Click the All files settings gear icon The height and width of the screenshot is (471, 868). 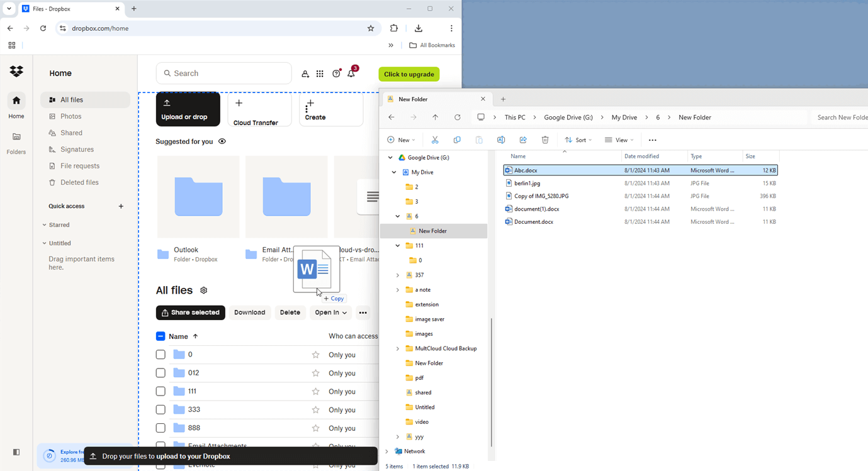[203, 291]
